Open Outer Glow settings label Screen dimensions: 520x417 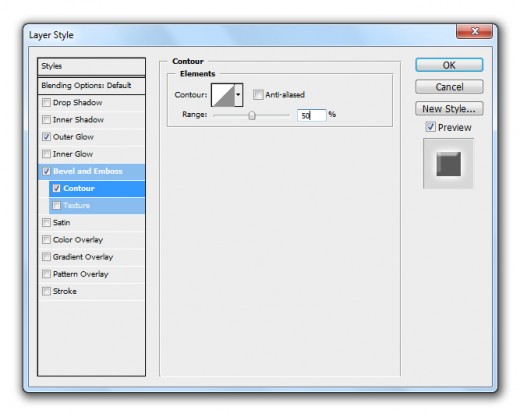(x=73, y=137)
